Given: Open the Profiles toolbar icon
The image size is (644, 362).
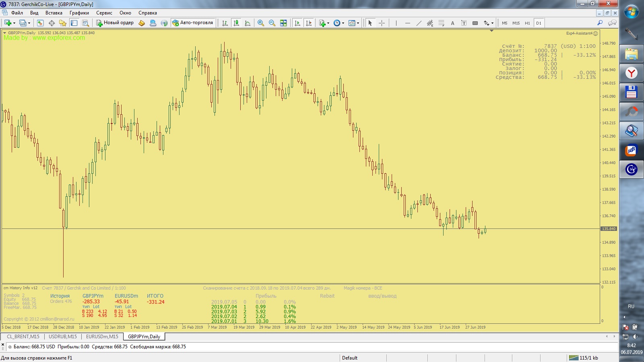Looking at the screenshot, I should pyautogui.click(x=23, y=23).
